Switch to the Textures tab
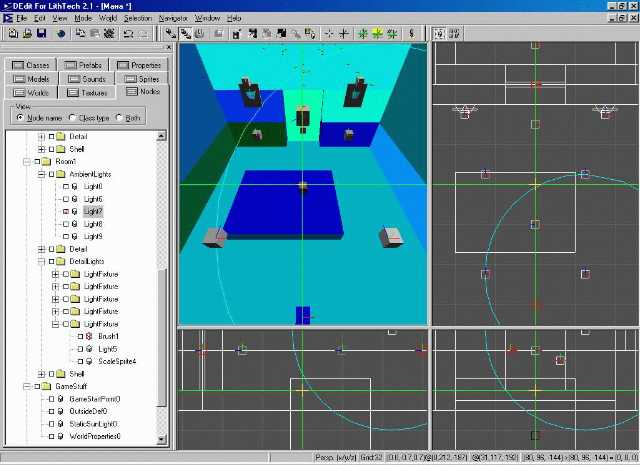 point(87,93)
